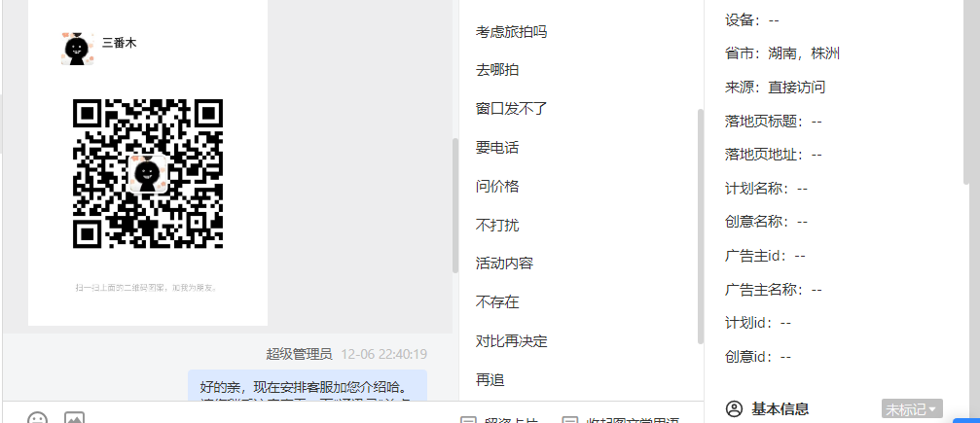This screenshot has height=423, width=980.
Task: Click the 收起图文常用语 icon
Action: click(569, 420)
